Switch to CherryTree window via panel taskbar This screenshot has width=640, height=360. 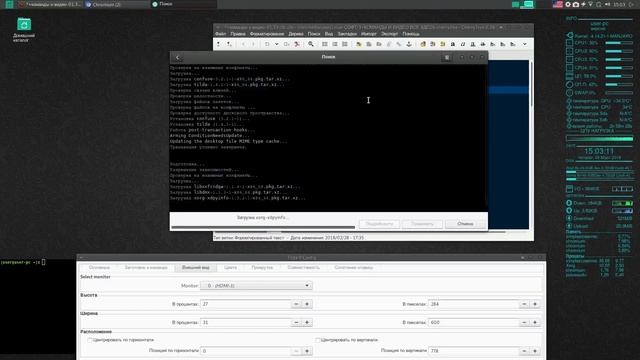pyautogui.click(x=50, y=4)
